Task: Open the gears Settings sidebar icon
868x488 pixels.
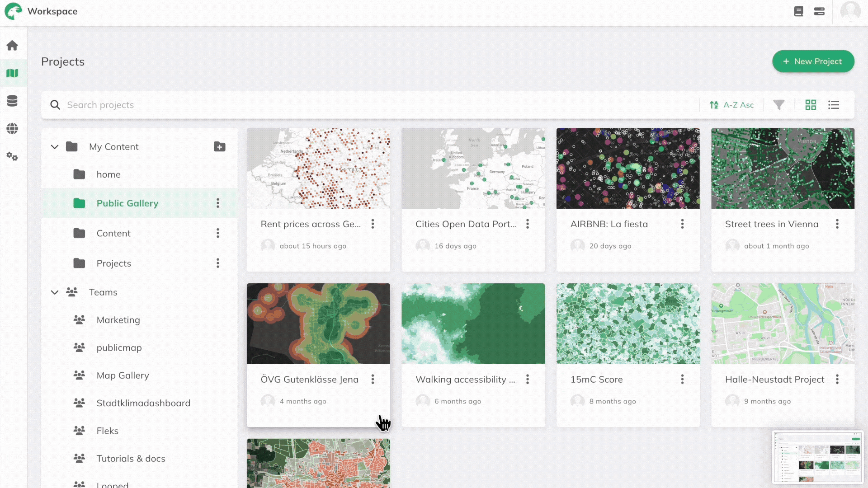Action: tap(12, 156)
